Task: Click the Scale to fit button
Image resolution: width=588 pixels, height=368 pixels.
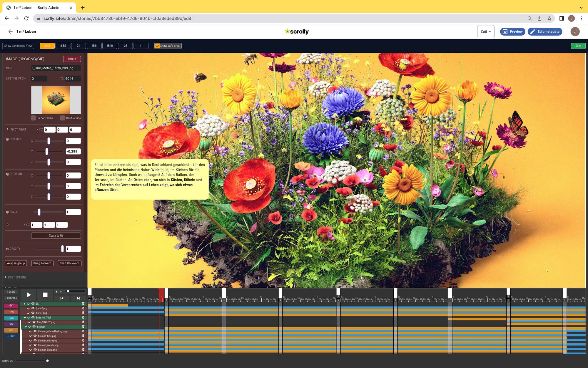Action: point(56,236)
